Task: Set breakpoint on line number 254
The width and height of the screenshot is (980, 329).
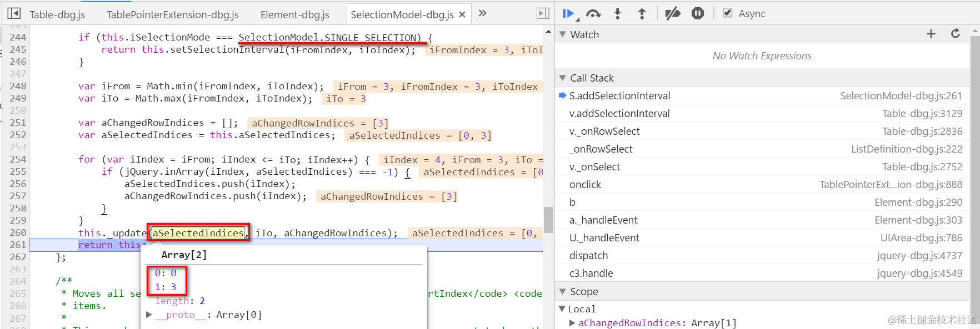Action: click(18, 159)
